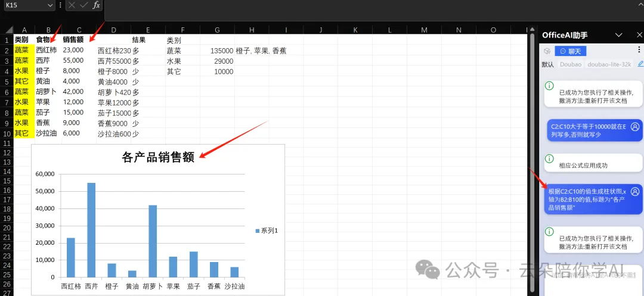The width and height of the screenshot is (644, 296).
Task: Click the tallest bar for 西芹 in the chart
Action: pos(91,230)
